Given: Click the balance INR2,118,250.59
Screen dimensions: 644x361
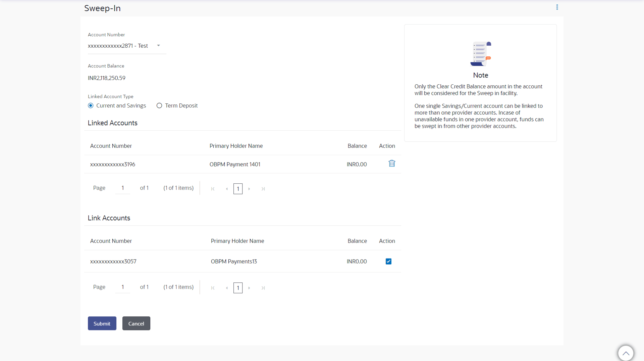Looking at the screenshot, I should click(x=107, y=78).
